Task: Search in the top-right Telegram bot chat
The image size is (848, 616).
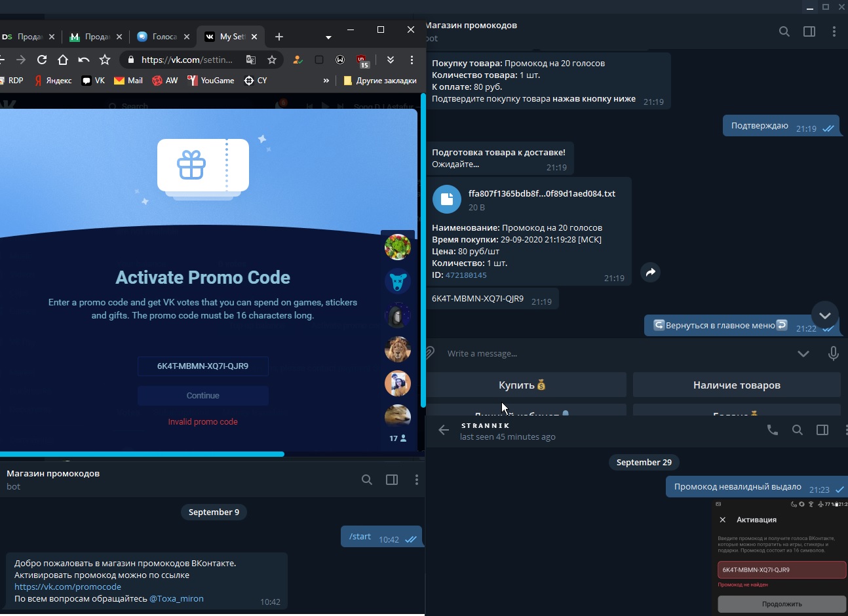Action: pos(784,31)
